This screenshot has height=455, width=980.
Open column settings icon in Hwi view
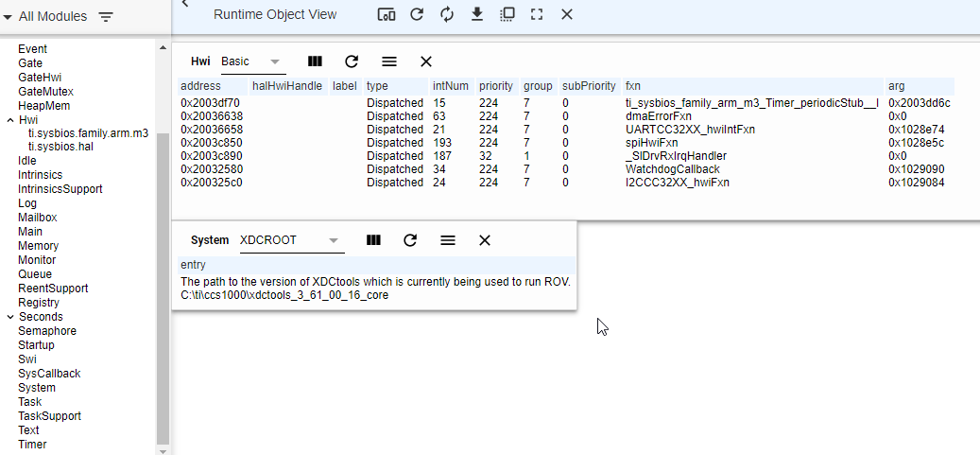click(x=315, y=61)
